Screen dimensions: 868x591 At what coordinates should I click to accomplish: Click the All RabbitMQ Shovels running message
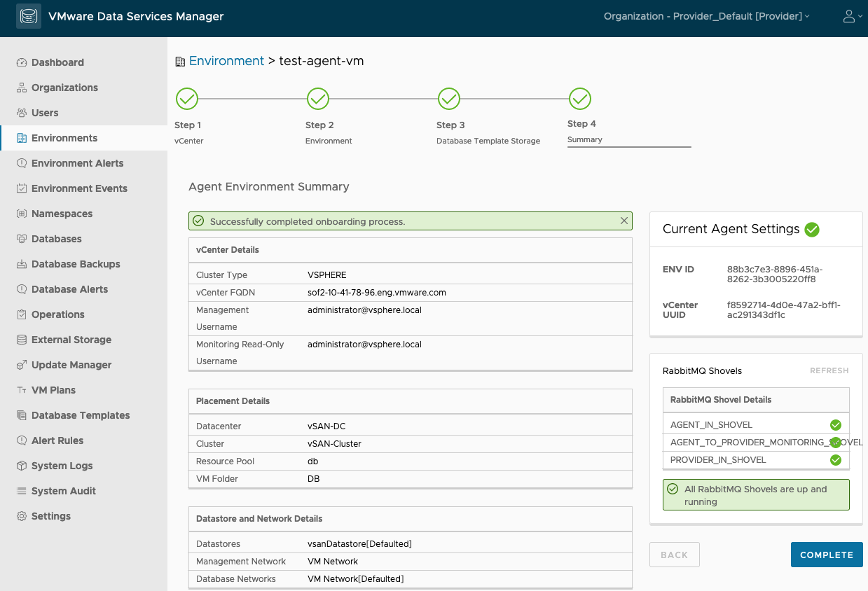(756, 495)
